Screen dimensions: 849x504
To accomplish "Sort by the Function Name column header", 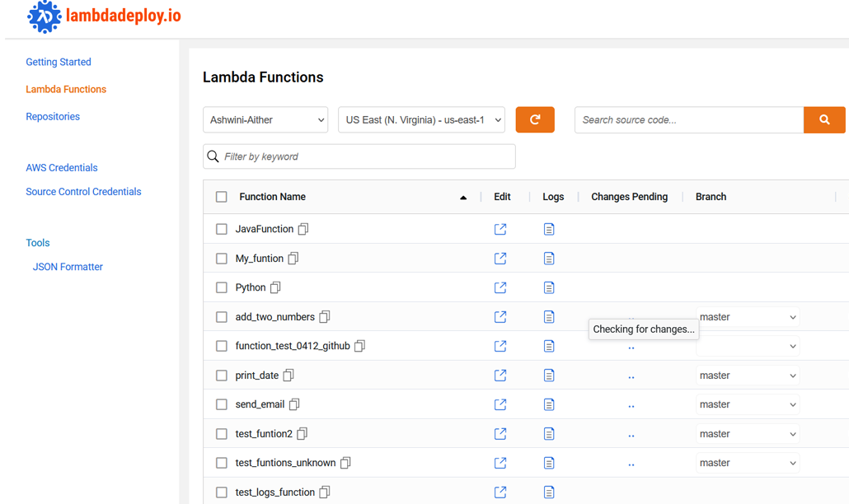I will tap(273, 197).
